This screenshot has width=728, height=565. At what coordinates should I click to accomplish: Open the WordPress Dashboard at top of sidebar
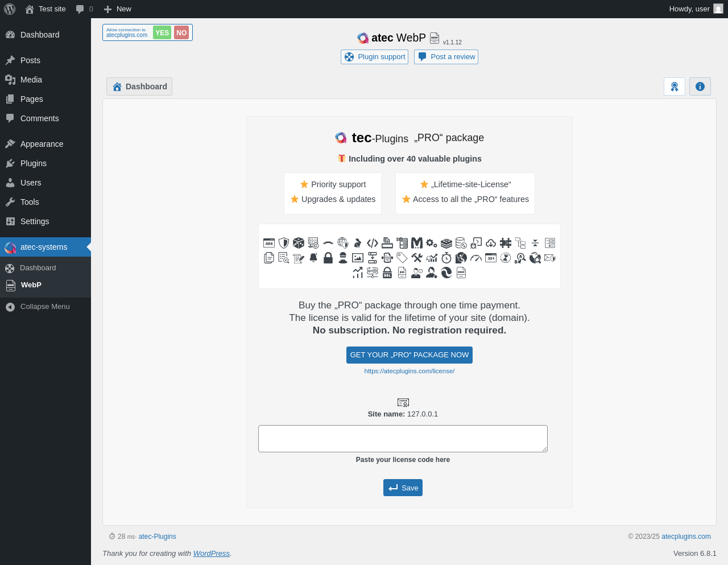pyautogui.click(x=45, y=35)
